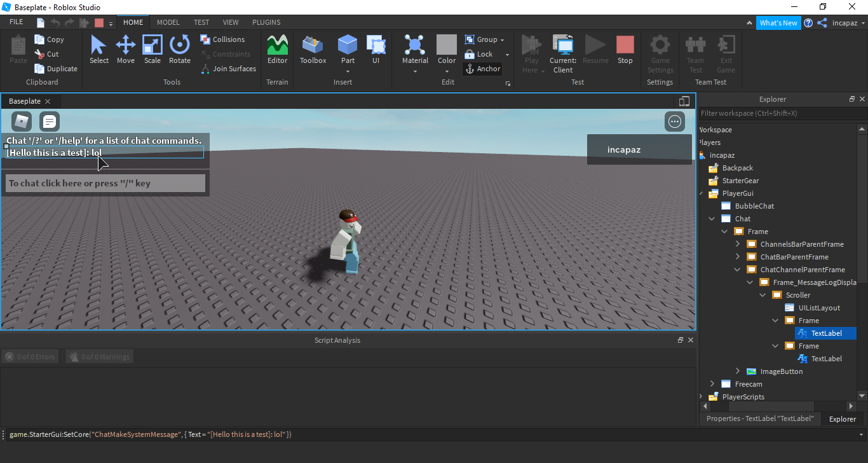Switch to the PLUGINS ribbon tab
The width and height of the screenshot is (868, 463).
(266, 22)
